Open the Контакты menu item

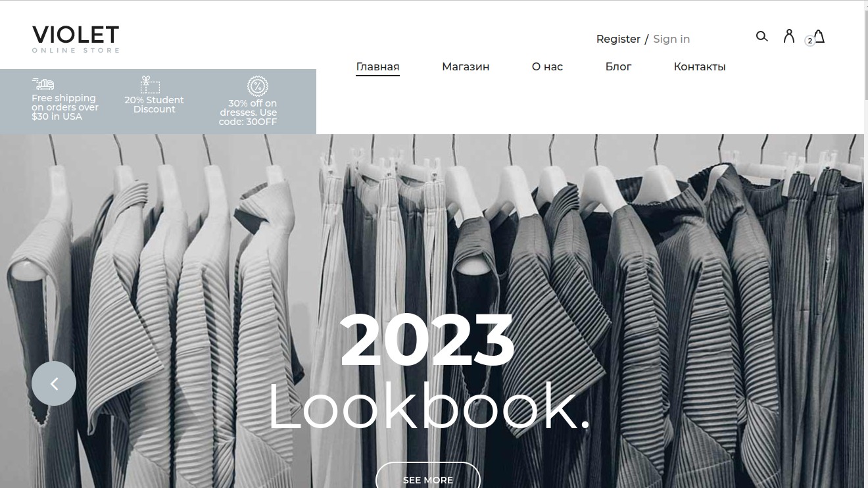point(700,66)
